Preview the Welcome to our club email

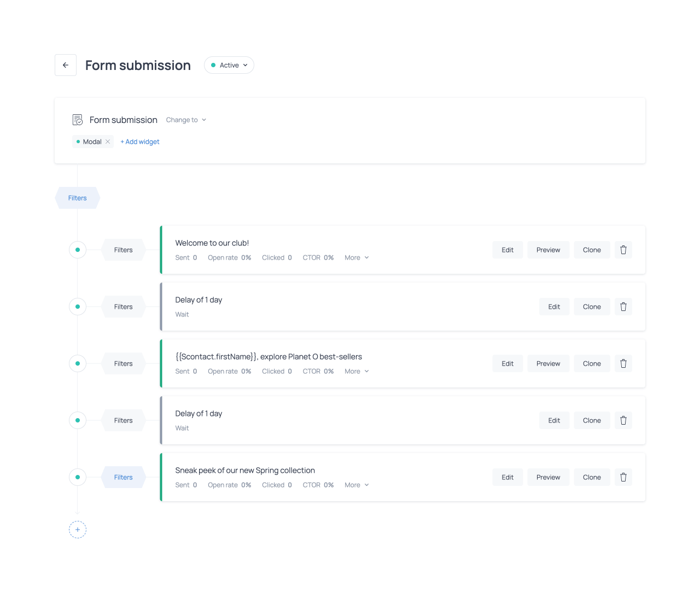pos(548,250)
